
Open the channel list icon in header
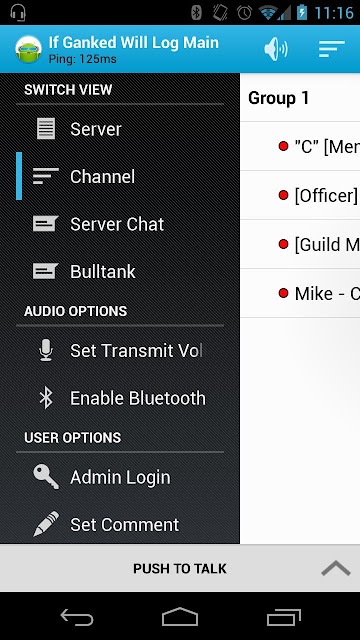tap(331, 49)
